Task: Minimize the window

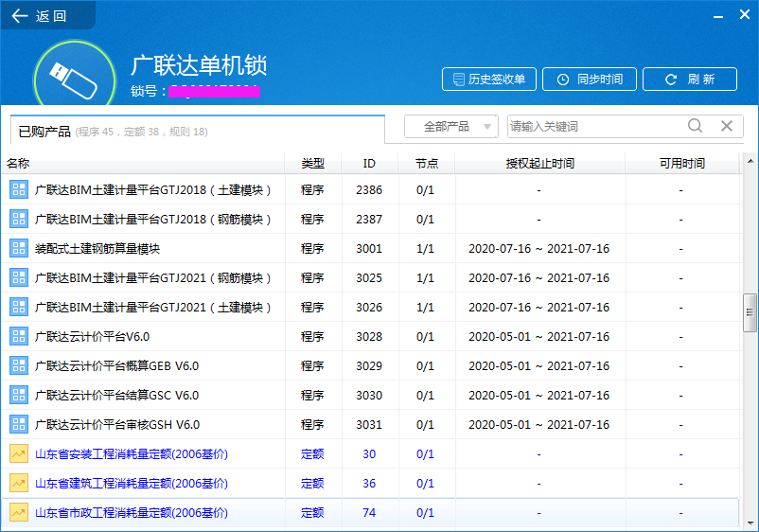Action: point(718,16)
